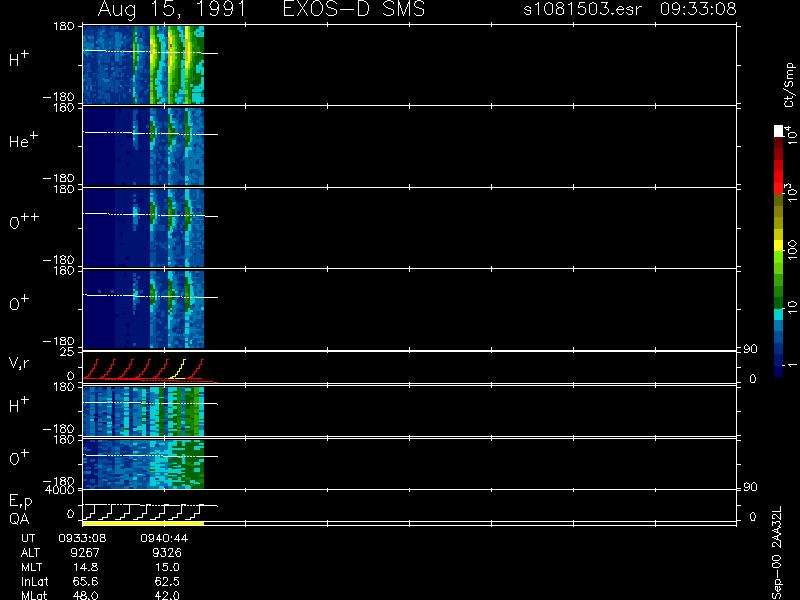Select the InLat value "62.5"
This screenshot has height=600, width=800.
pyautogui.click(x=167, y=581)
